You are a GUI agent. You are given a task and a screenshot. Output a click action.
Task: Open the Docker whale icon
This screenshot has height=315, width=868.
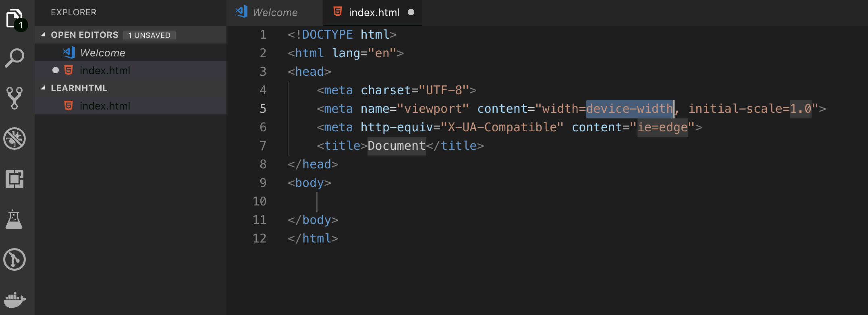(15, 300)
